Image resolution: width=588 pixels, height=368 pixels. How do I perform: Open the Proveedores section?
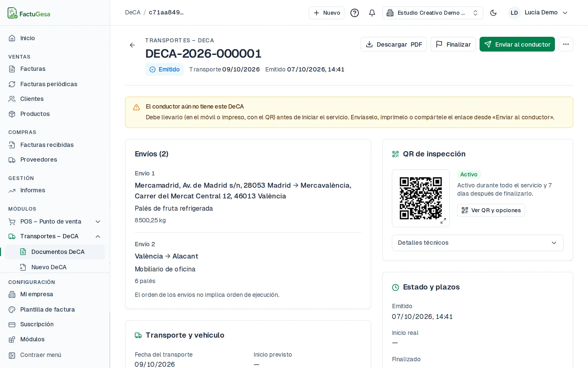(x=55, y=159)
